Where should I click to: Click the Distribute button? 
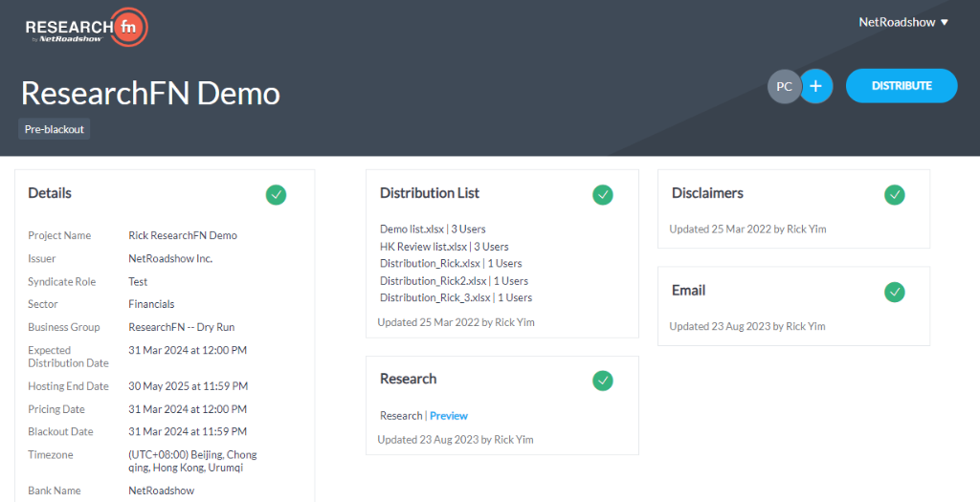tap(902, 85)
